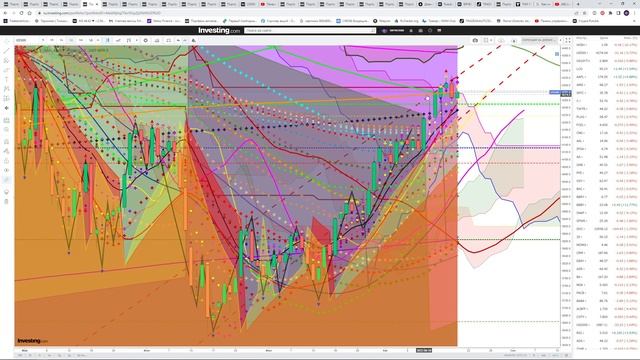Select the trend line drawing tool
Image resolution: width=640 pixels, height=360 pixels.
click(x=6, y=51)
